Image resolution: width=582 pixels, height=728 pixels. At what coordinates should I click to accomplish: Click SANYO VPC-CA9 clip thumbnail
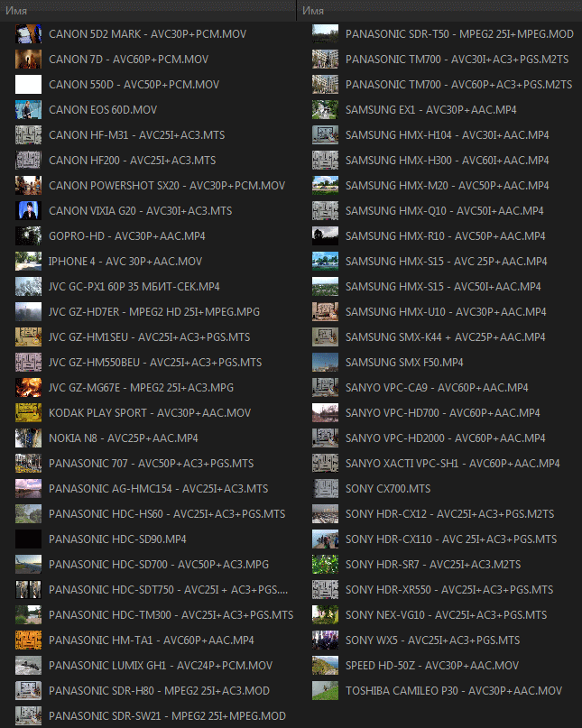[325, 388]
